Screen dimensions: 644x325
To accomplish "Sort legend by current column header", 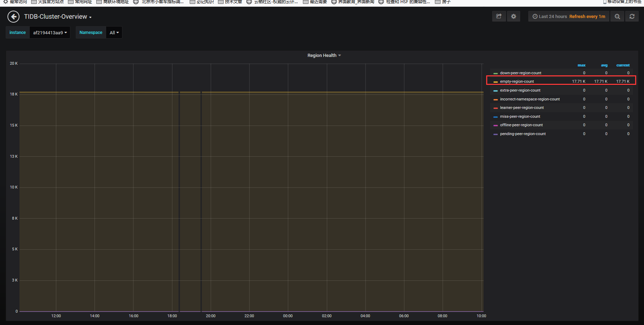I will click(x=623, y=65).
